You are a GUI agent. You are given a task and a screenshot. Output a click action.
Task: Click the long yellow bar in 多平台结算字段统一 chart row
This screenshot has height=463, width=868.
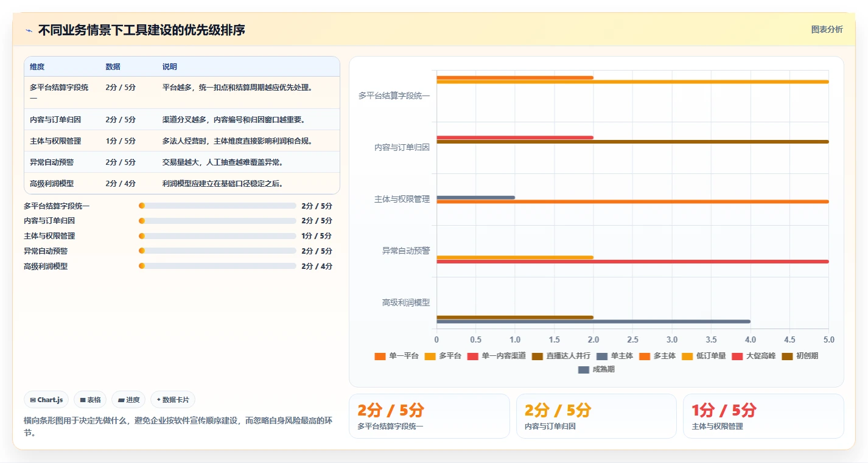tap(632, 82)
